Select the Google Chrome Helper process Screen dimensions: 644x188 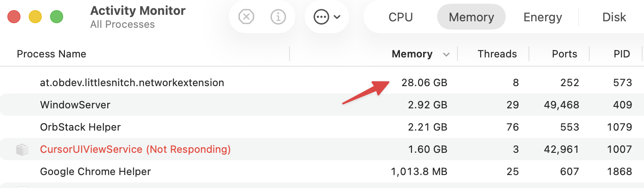tap(322, 171)
